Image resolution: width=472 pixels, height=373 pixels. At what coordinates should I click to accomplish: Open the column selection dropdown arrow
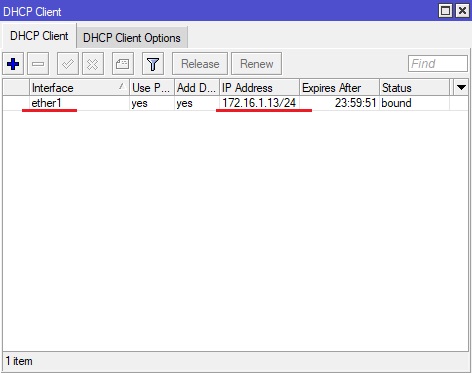461,88
